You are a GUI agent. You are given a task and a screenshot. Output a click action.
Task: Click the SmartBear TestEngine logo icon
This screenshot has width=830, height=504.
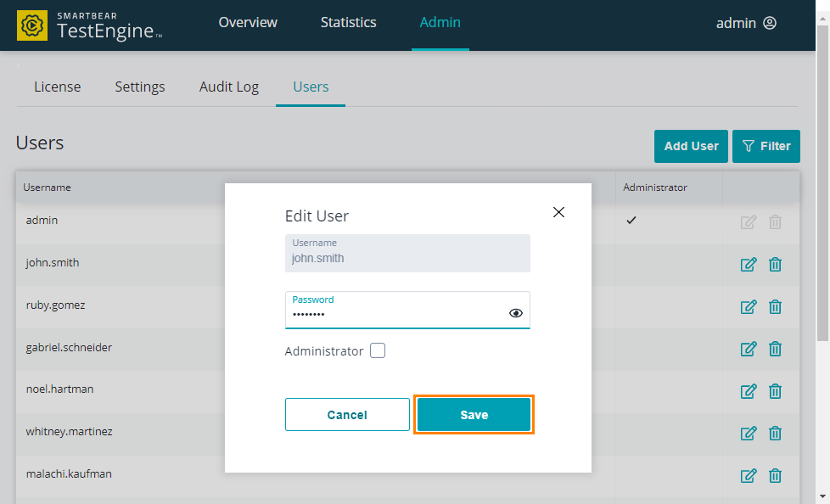click(x=32, y=25)
